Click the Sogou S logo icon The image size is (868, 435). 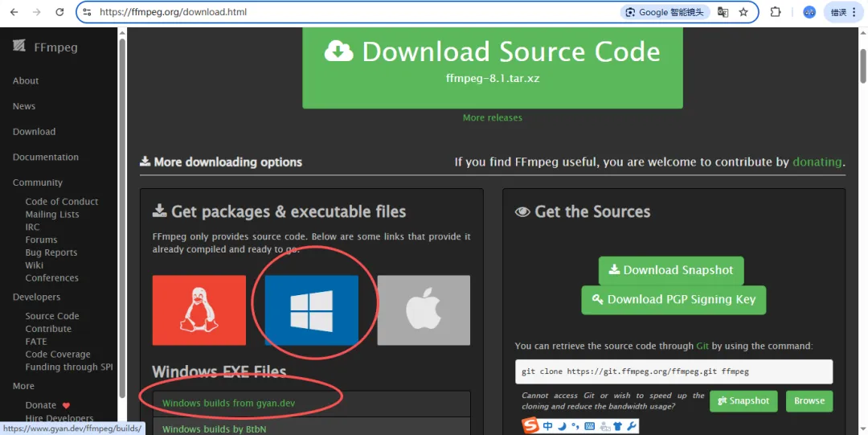[531, 426]
